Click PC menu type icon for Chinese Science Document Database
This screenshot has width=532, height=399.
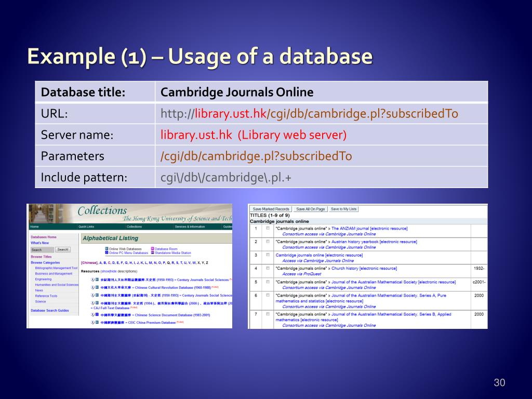pos(97,315)
